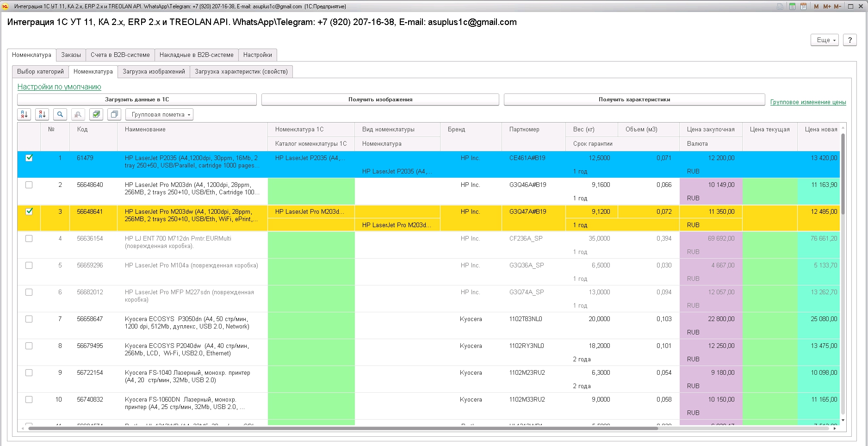Sort the list in descending order (Я-А)
Viewport: 868px width, 446px height.
42,114
